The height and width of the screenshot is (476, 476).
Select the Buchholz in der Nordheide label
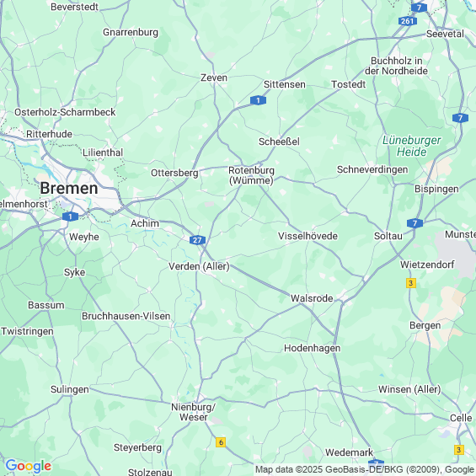396,66
